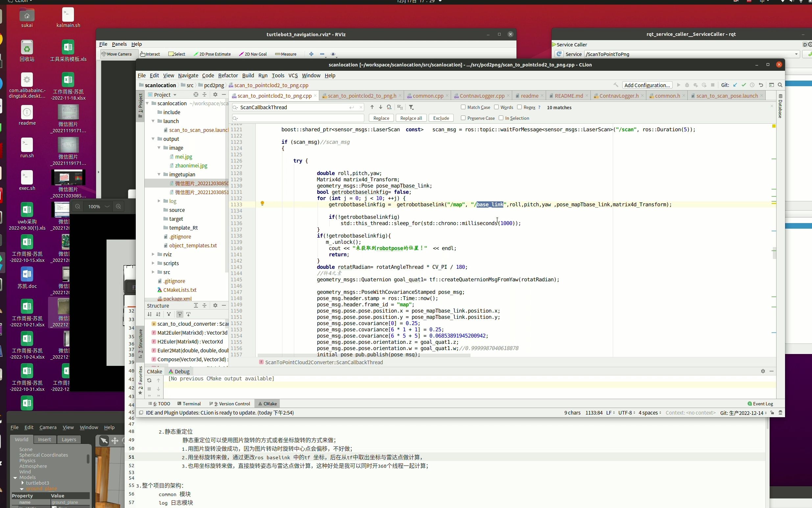
Task: Click the Exclude button in search bar
Action: point(441,118)
